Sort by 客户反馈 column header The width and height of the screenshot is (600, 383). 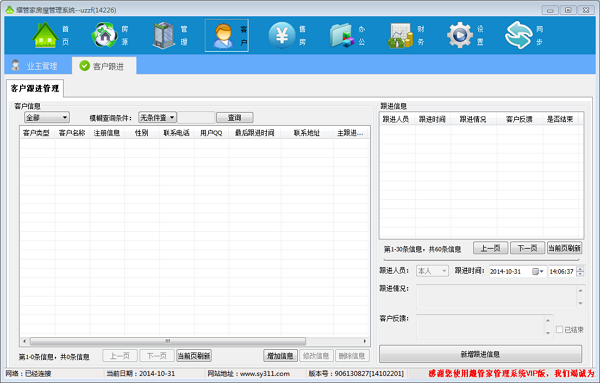[520, 119]
